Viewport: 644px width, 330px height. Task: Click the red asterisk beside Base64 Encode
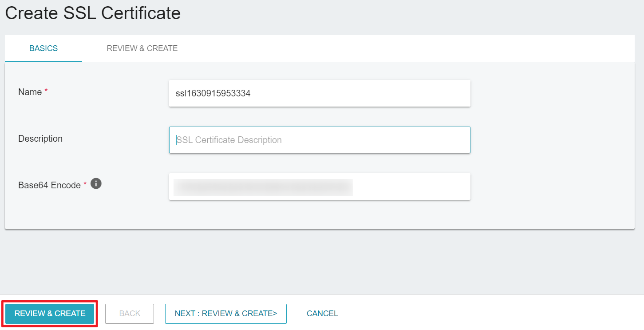pyautogui.click(x=85, y=184)
